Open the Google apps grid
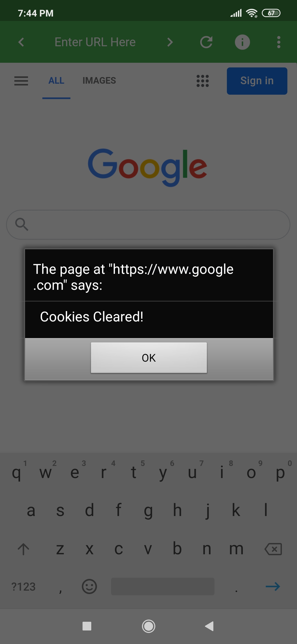 point(203,81)
